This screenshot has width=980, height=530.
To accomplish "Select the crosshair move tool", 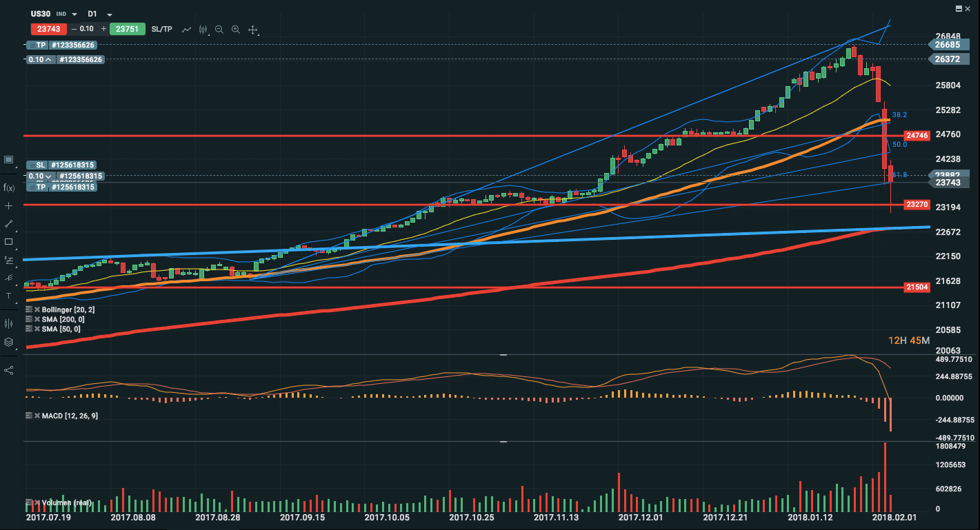I will [x=253, y=30].
